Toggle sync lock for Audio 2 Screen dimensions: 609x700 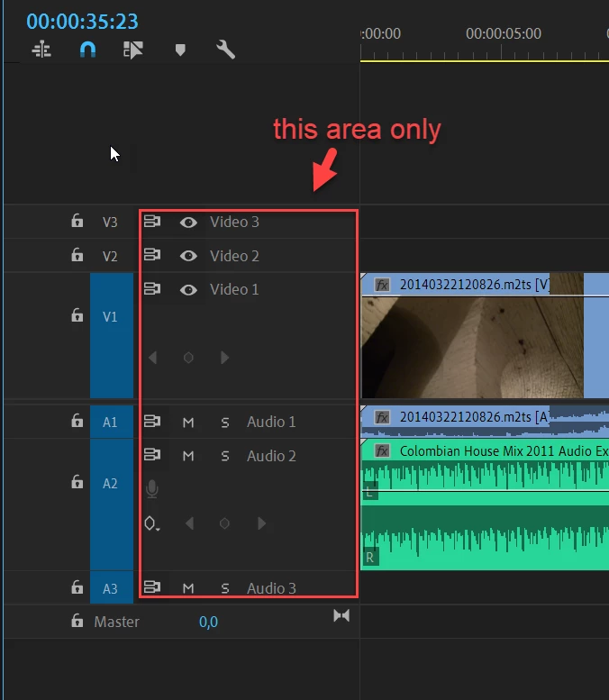pos(152,455)
